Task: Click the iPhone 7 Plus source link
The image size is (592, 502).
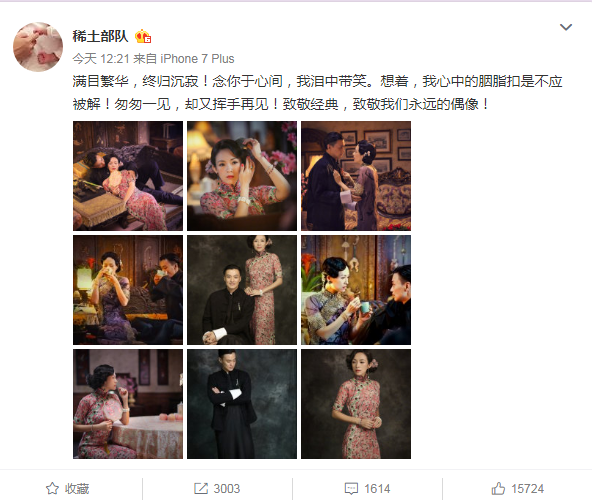Action: click(x=197, y=59)
